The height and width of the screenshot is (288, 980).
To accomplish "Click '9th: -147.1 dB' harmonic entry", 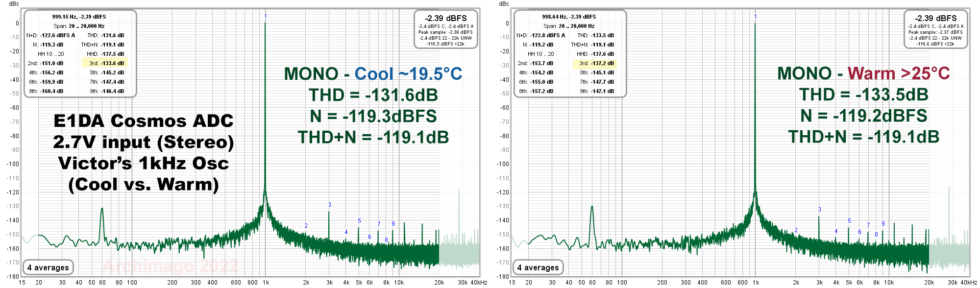I will coord(597,91).
